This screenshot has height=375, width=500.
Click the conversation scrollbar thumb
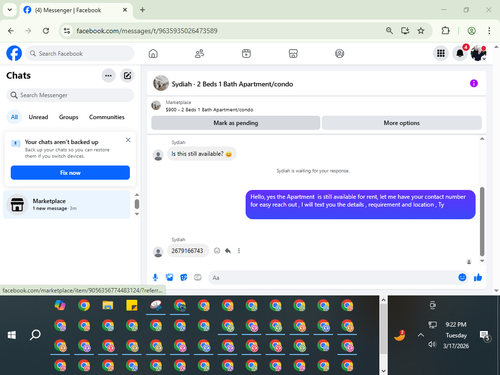click(482, 222)
